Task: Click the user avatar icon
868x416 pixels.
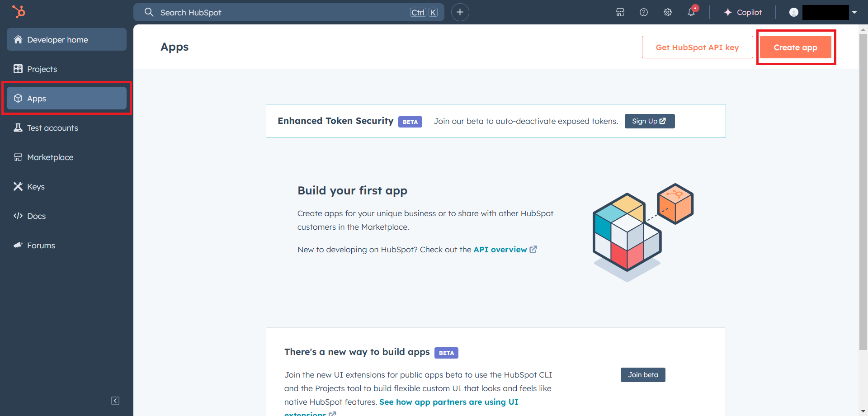Action: click(x=794, y=12)
